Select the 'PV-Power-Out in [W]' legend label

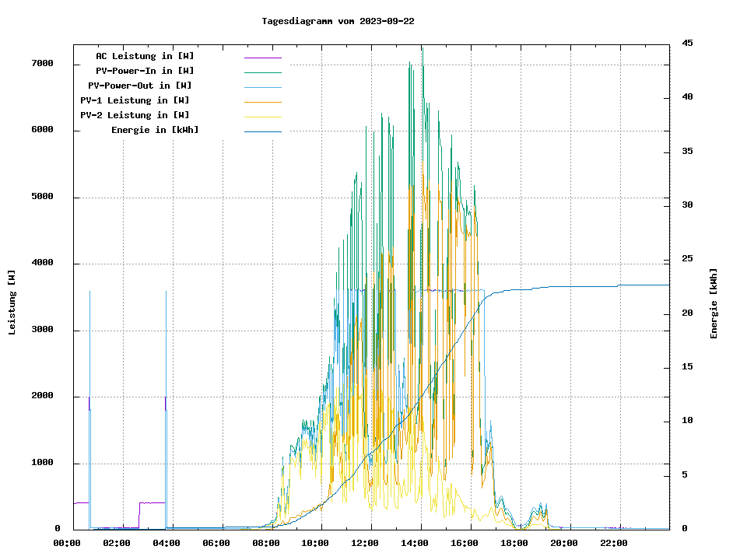[140, 86]
